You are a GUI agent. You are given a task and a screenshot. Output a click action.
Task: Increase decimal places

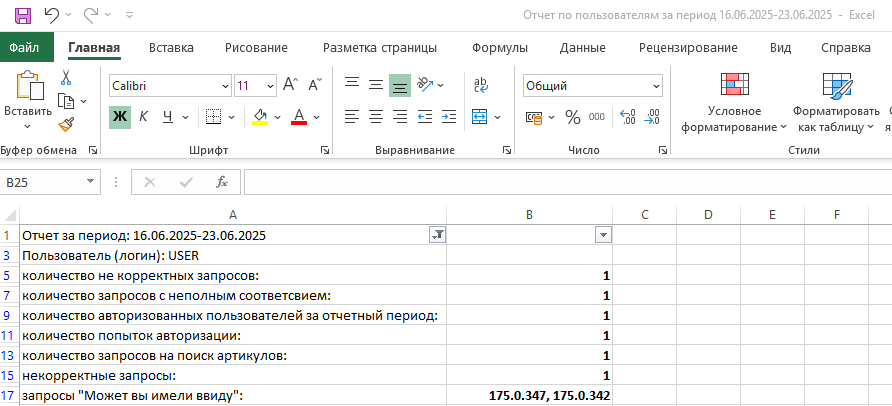click(627, 117)
